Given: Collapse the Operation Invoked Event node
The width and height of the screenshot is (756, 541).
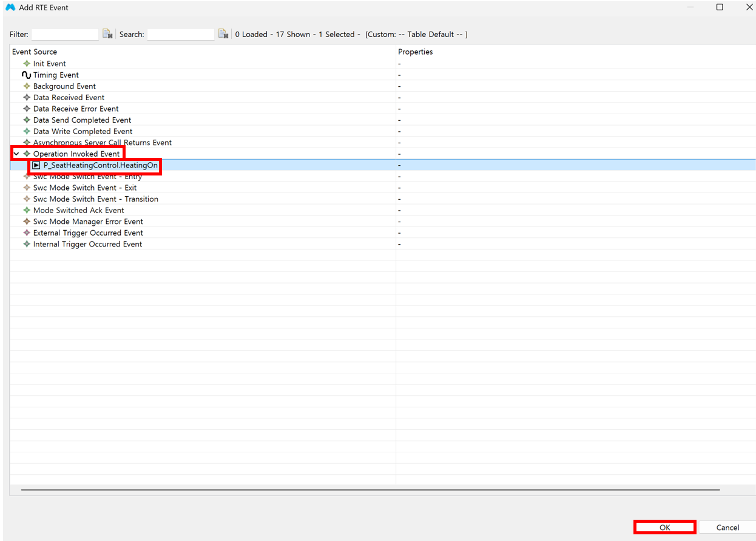Looking at the screenshot, I should 16,154.
